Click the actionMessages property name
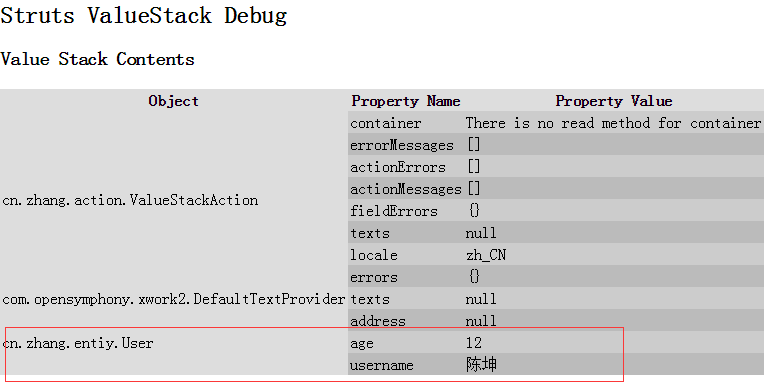This screenshot has width=777, height=385. [x=405, y=189]
